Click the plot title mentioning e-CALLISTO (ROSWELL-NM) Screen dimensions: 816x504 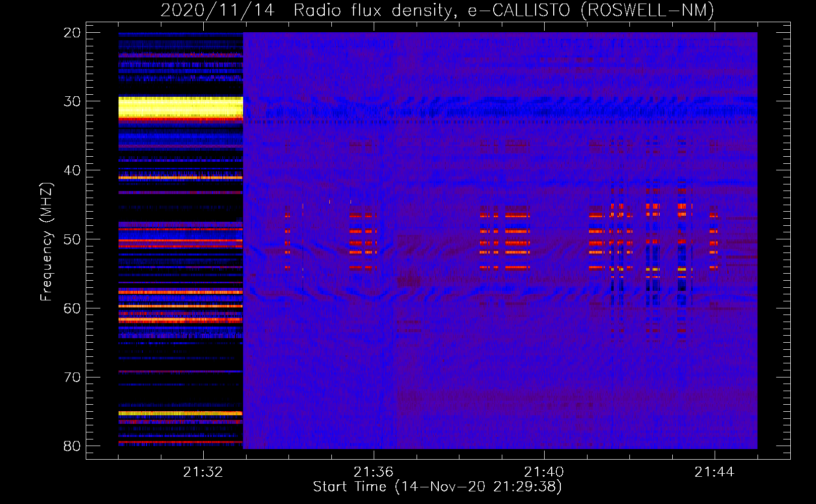coord(437,11)
